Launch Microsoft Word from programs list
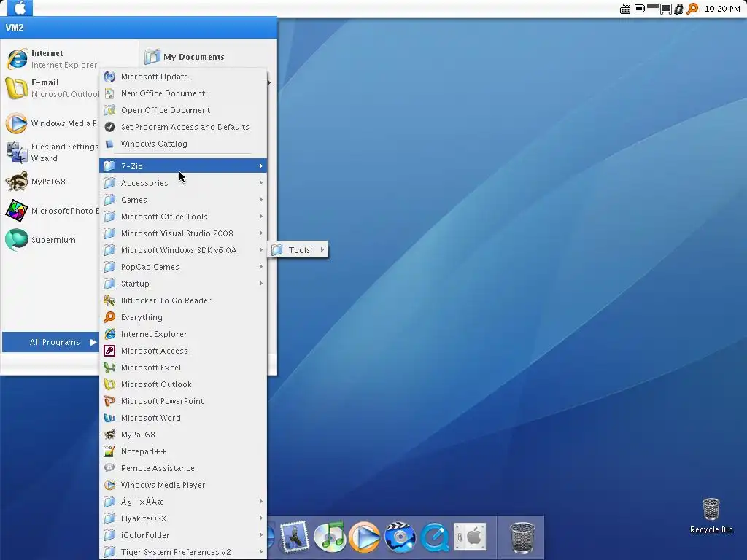This screenshot has width=747, height=560. click(x=183, y=418)
